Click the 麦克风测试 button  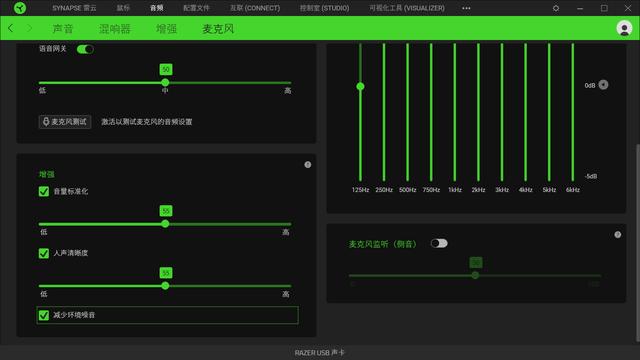65,122
